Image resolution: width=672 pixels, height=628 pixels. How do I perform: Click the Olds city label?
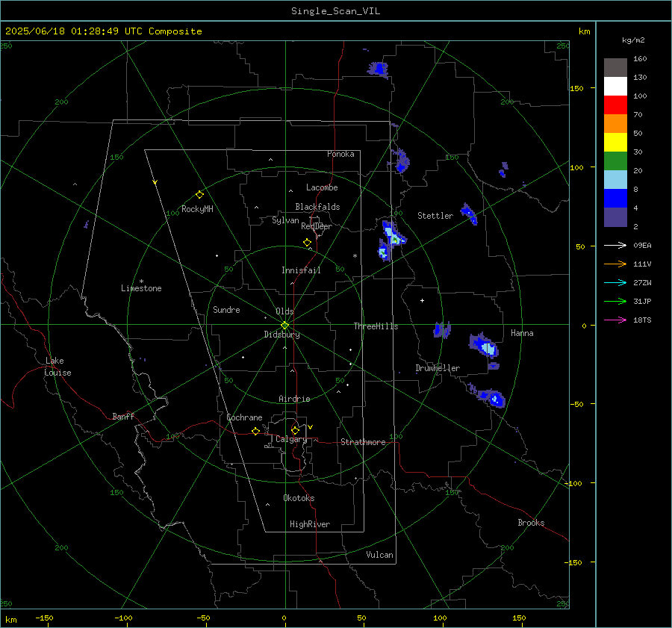click(x=284, y=311)
